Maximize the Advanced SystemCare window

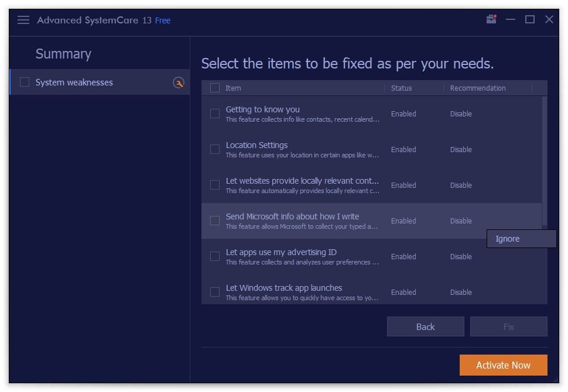click(x=529, y=19)
